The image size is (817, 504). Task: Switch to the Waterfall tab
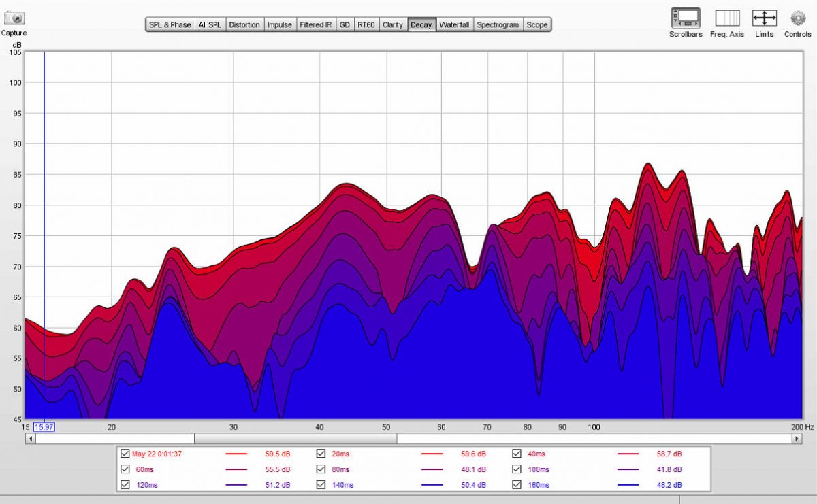point(454,25)
